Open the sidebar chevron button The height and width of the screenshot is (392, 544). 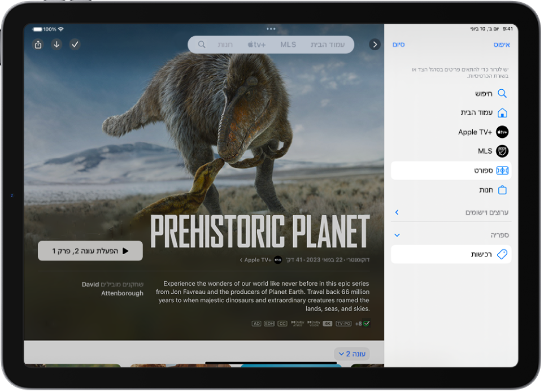375,45
